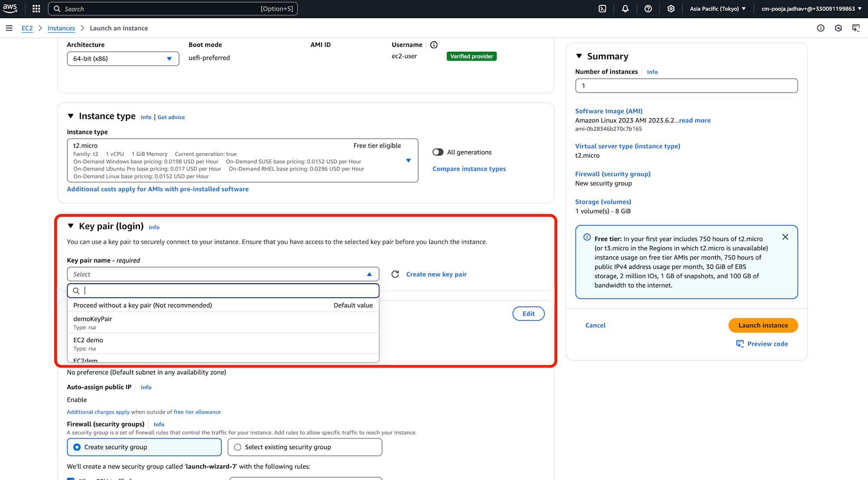868x480 pixels.
Task: Click the Verified provider badge
Action: [x=471, y=56]
